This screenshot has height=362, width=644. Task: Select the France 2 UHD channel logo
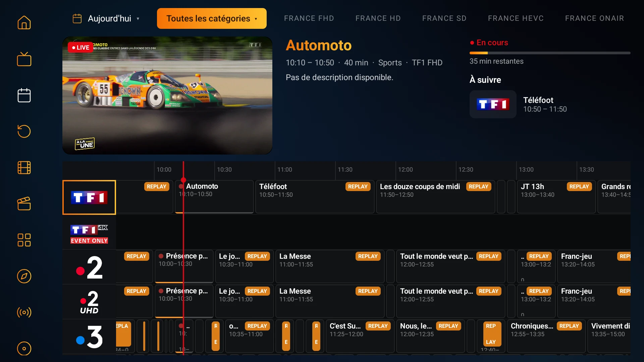pos(89,302)
